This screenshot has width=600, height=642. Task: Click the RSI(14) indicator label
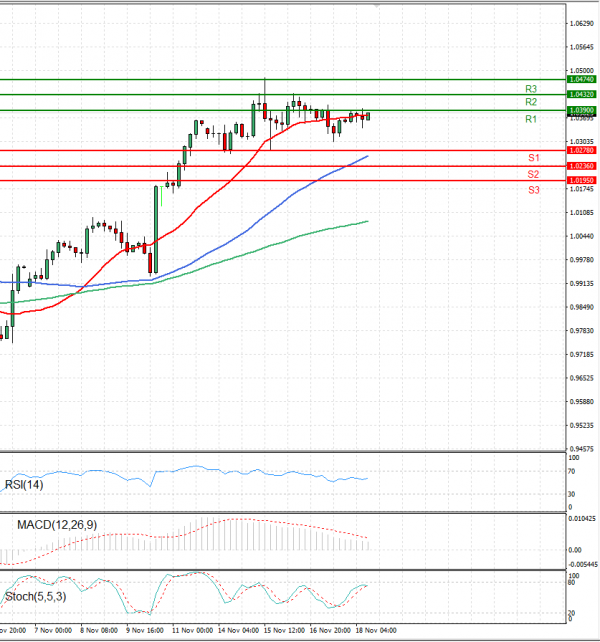pyautogui.click(x=24, y=485)
